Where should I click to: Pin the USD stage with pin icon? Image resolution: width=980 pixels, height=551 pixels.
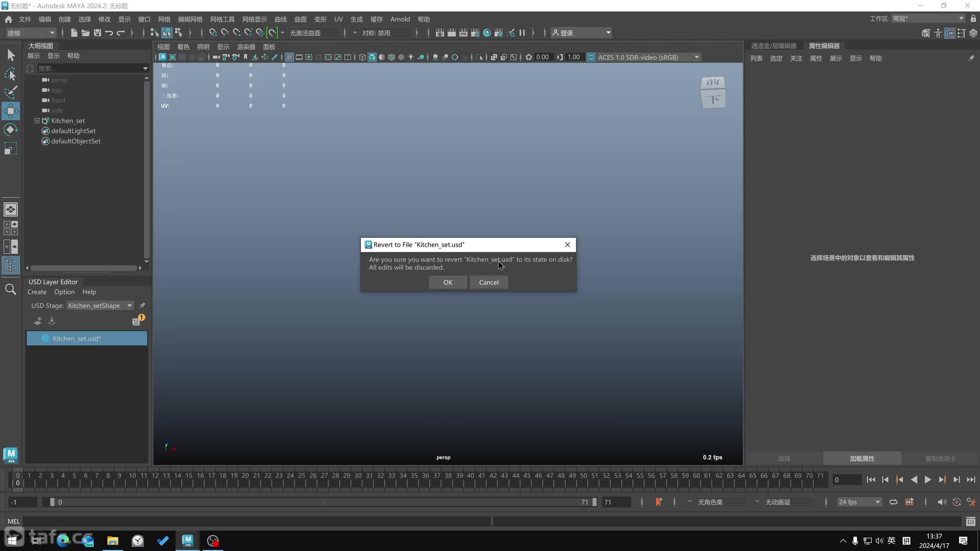click(x=142, y=305)
